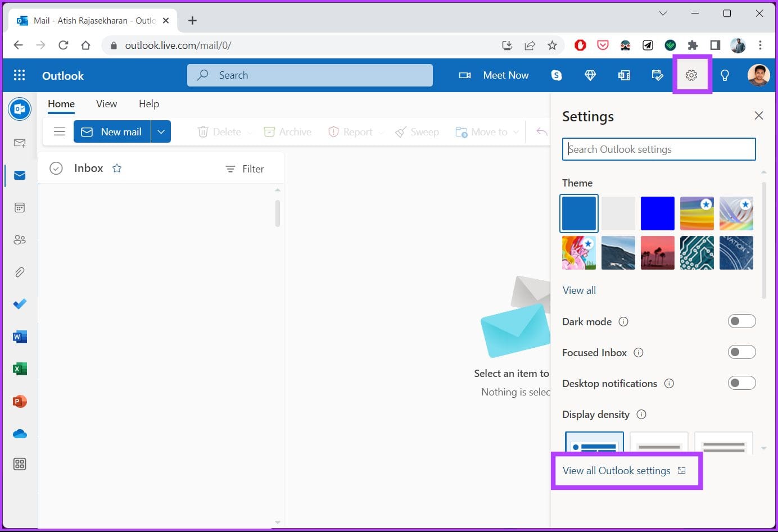Toggle the Dark mode switch
The height and width of the screenshot is (532, 778).
(x=741, y=321)
